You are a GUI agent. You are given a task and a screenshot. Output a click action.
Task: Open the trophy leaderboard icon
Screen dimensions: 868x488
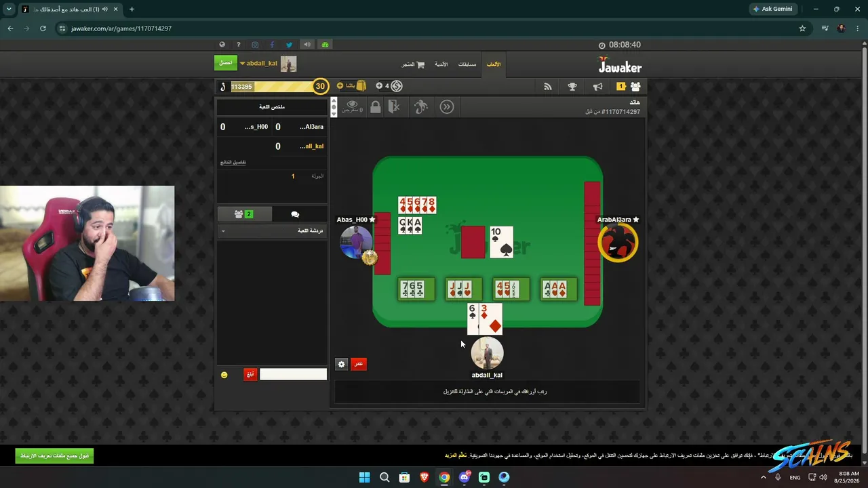[572, 87]
